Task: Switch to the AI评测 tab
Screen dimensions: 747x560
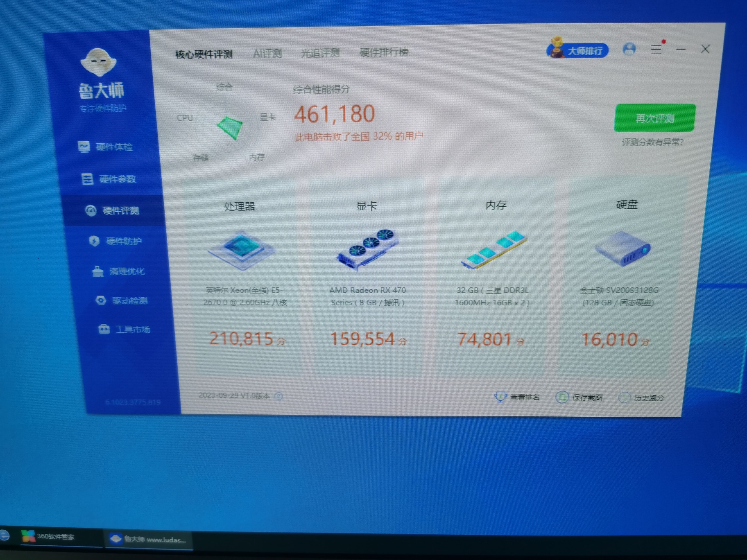Action: tap(267, 54)
